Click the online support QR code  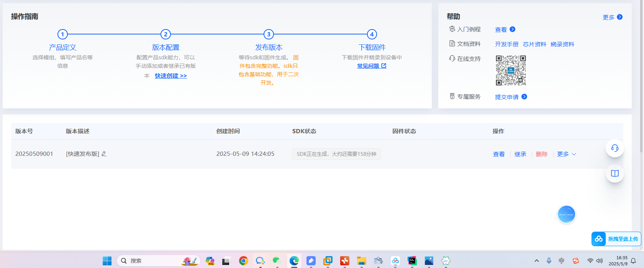point(511,70)
